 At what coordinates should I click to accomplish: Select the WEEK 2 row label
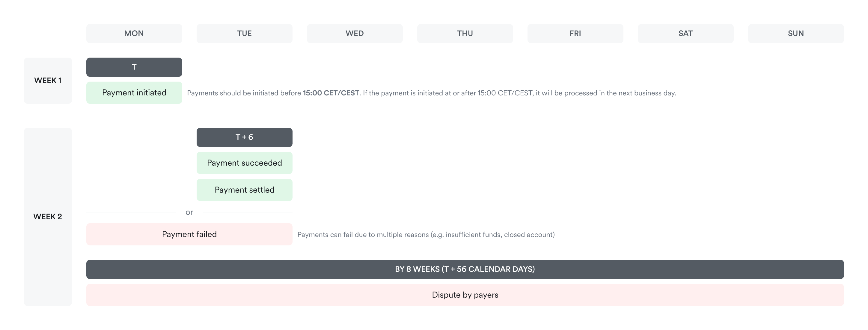tap(48, 217)
